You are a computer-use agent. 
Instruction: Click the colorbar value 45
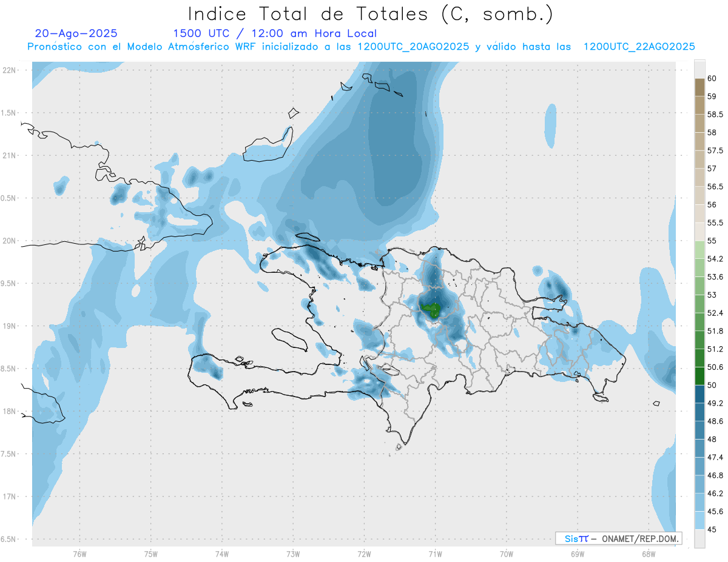712,529
